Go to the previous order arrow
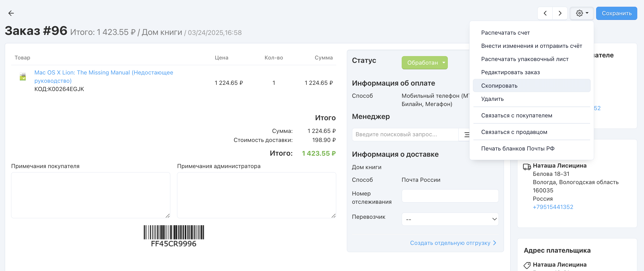 point(545,13)
